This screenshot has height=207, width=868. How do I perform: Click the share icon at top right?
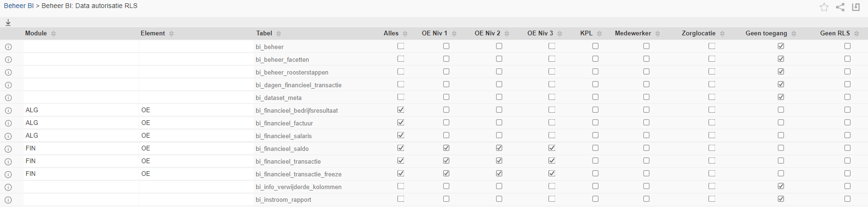click(840, 7)
